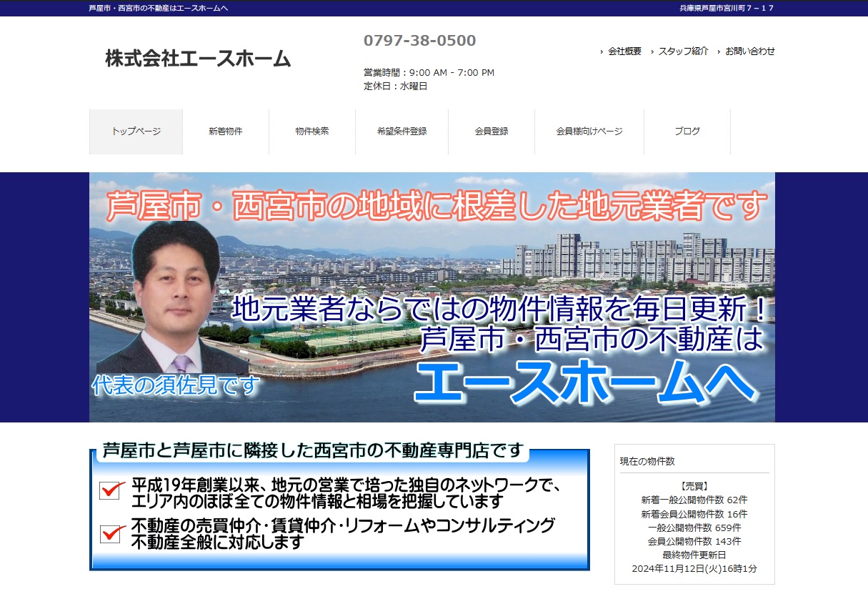This screenshot has height=589, width=868.
Task: Click the 0797-38-0500 phone number
Action: tap(419, 41)
